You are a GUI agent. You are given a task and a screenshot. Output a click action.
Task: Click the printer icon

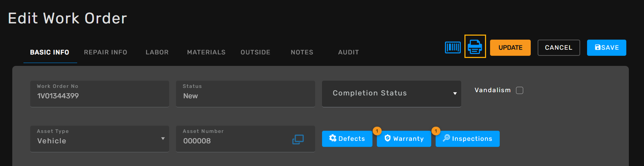(475, 46)
